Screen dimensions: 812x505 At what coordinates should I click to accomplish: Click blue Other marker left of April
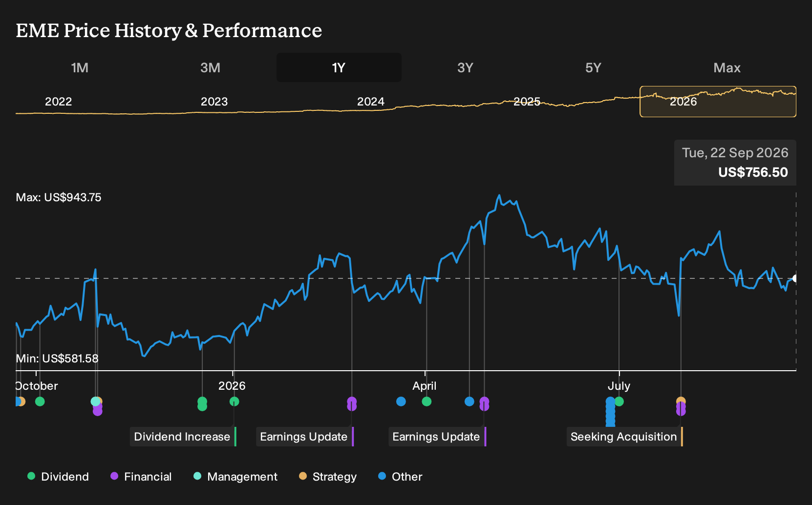[x=401, y=401]
